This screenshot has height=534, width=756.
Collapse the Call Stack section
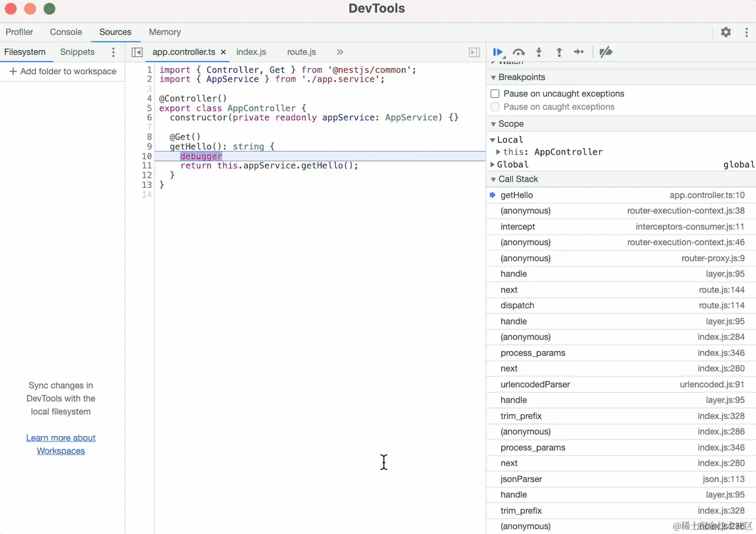493,179
